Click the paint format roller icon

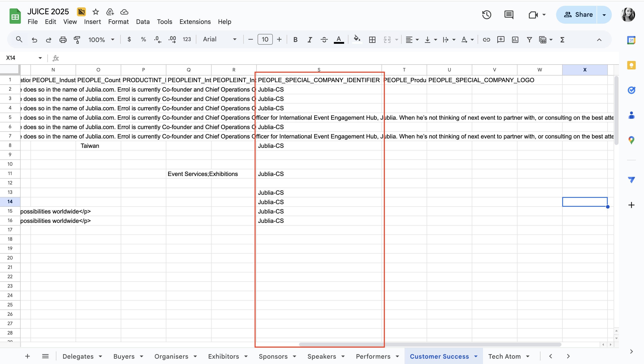click(77, 40)
